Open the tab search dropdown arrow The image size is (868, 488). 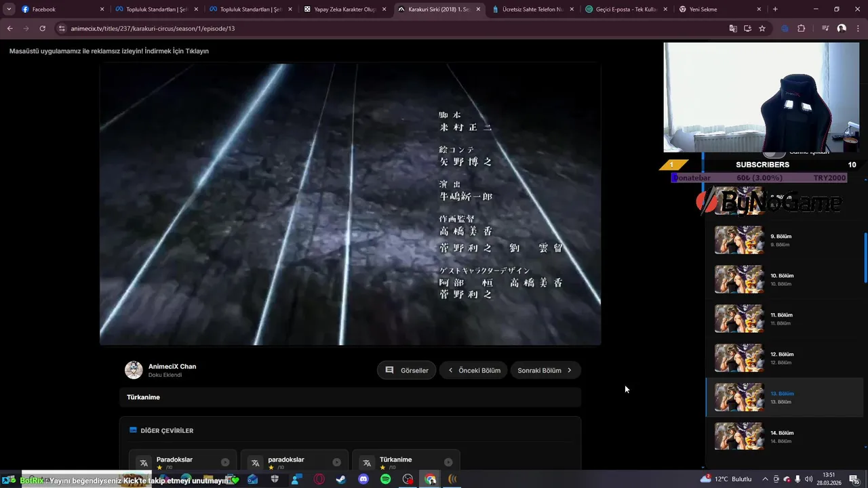pos(9,9)
